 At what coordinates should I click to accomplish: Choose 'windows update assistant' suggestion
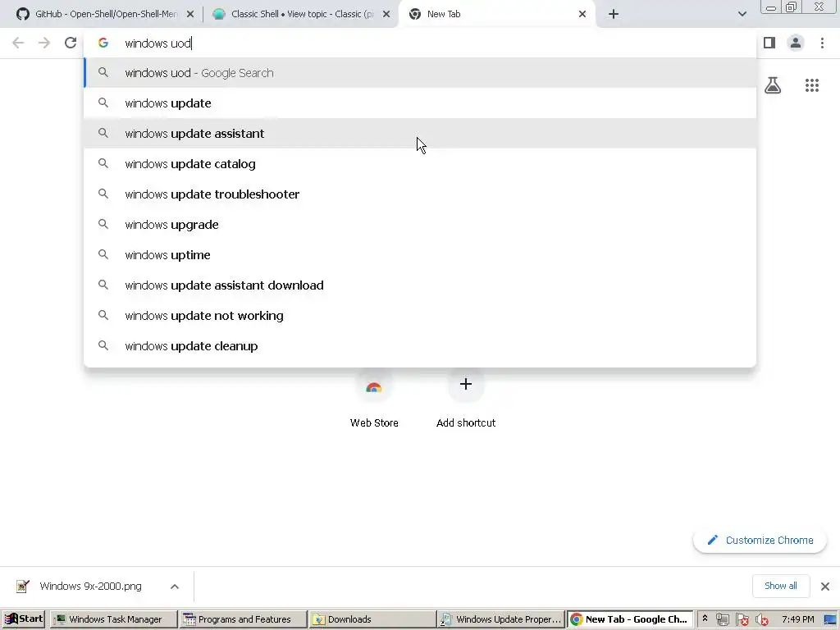420,134
